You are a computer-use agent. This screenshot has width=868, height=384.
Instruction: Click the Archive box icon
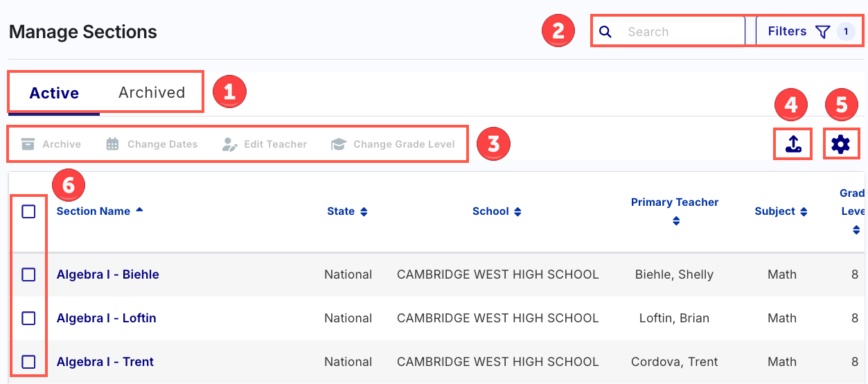(x=28, y=144)
